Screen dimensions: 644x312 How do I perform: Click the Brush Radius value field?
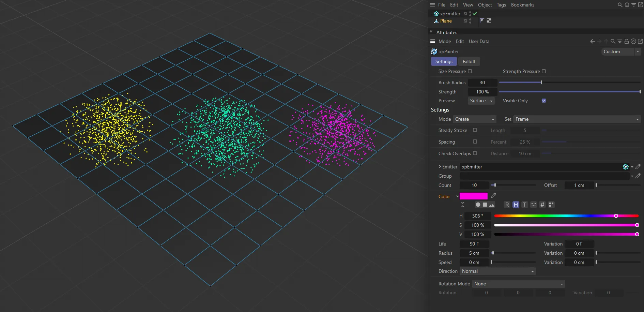pos(482,83)
